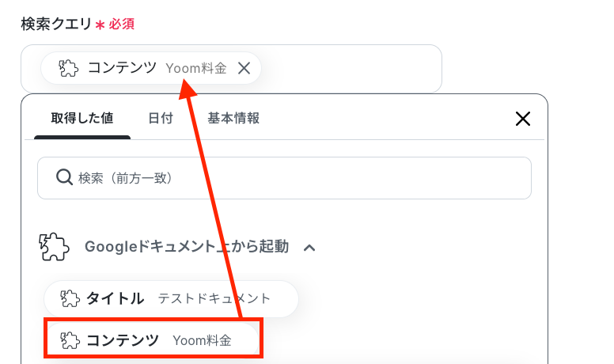Remove the コンテンツ chip via its X icon
The width and height of the screenshot is (614, 364).
[x=244, y=68]
